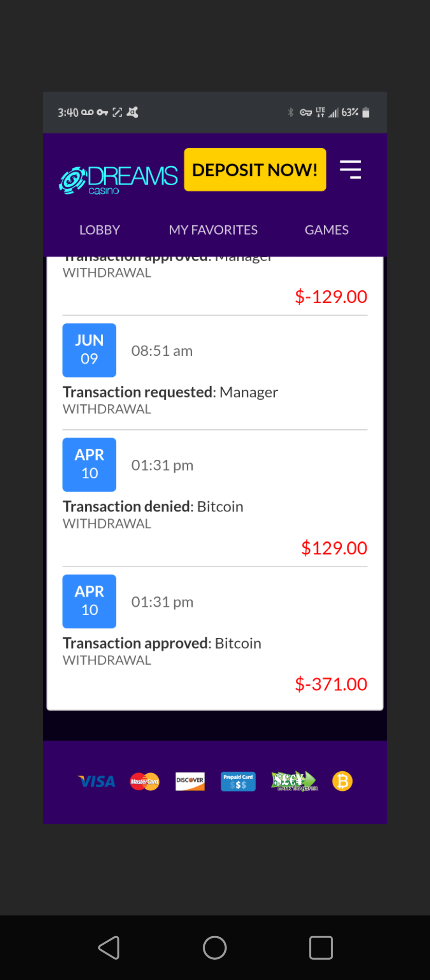
Task: Tap the Transaction denied: Bitcoin entry
Action: (x=153, y=507)
